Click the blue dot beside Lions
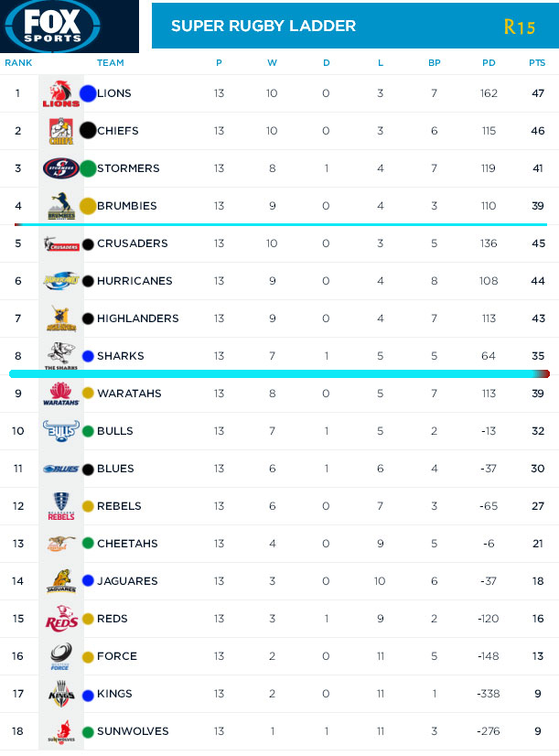The width and height of the screenshot is (559, 756). (x=88, y=93)
